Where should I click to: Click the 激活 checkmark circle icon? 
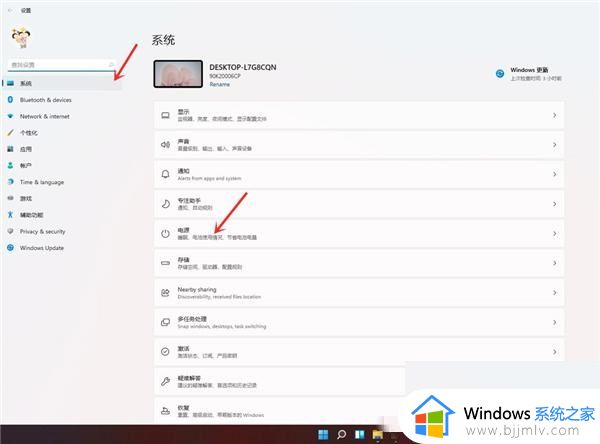pos(165,352)
